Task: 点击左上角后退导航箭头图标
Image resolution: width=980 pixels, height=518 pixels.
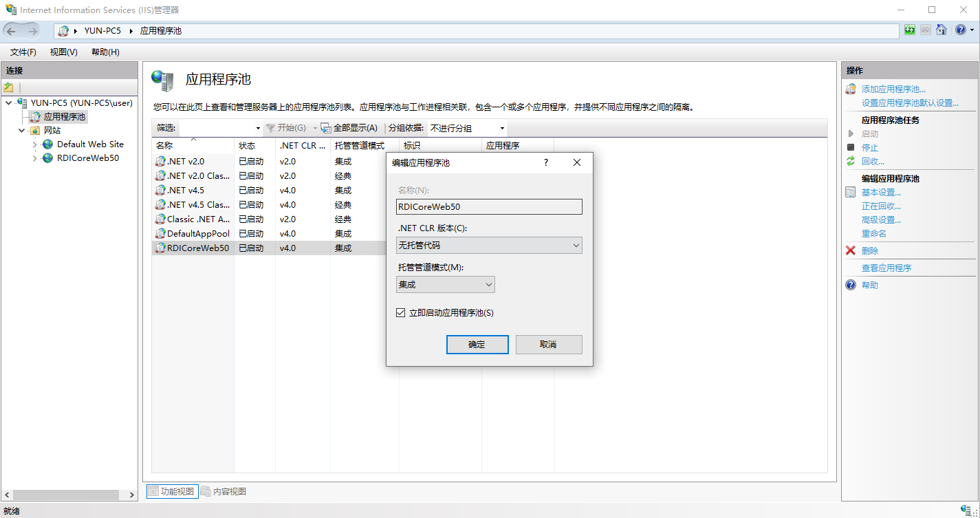Action: (x=12, y=30)
